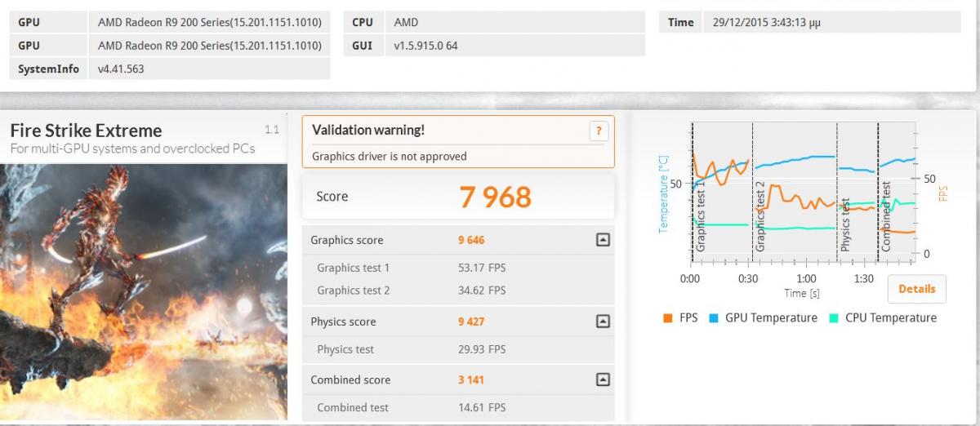Click the Time [s] axis label
This screenshot has width=980, height=426.
point(802,293)
